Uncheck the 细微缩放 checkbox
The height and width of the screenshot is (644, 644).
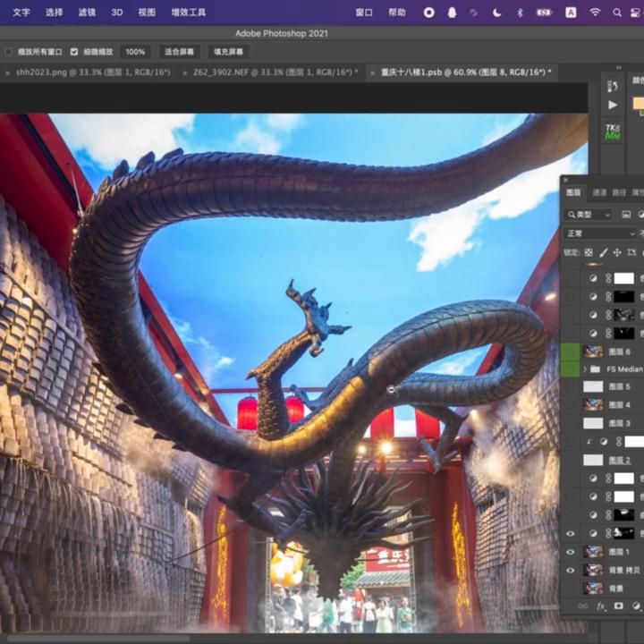74,52
